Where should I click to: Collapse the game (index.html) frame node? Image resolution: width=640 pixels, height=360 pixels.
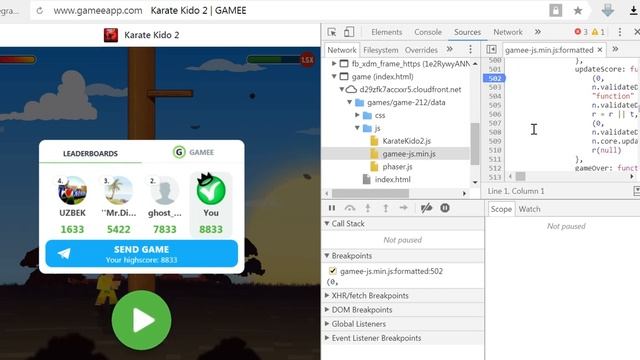(x=334, y=76)
